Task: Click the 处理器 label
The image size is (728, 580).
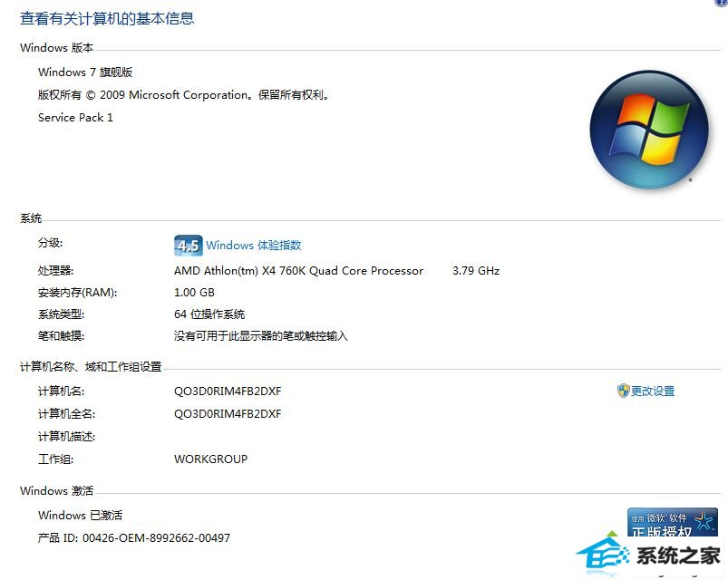Action: pyautogui.click(x=55, y=270)
